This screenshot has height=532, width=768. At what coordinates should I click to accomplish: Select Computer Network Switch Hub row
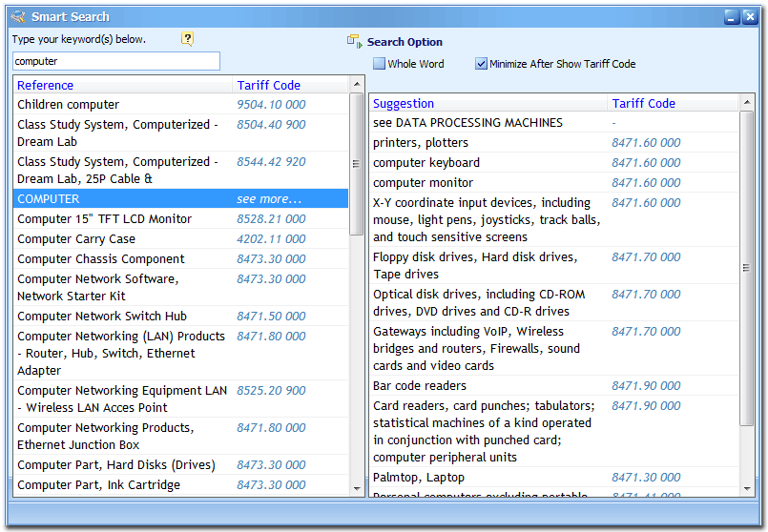[102, 317]
